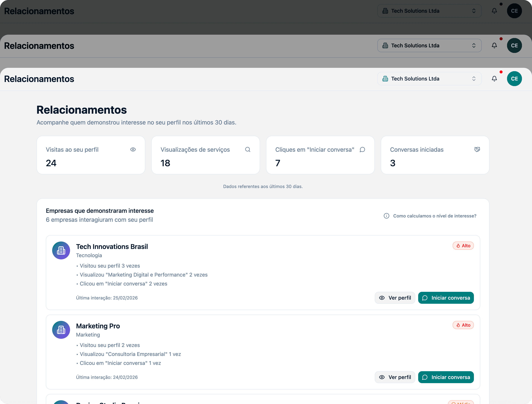Click the eye icon on Visitas ao seu perfil card
This screenshot has width=532, height=404.
pyautogui.click(x=133, y=149)
